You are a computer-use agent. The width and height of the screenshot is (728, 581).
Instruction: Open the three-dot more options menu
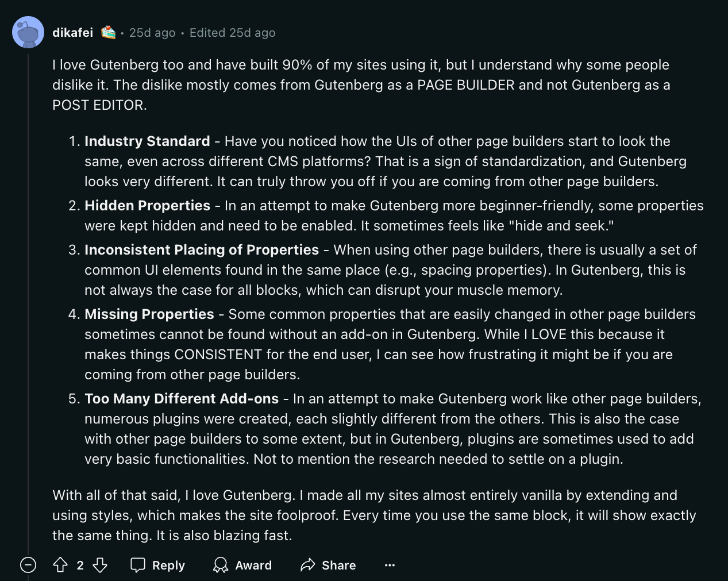click(x=390, y=565)
